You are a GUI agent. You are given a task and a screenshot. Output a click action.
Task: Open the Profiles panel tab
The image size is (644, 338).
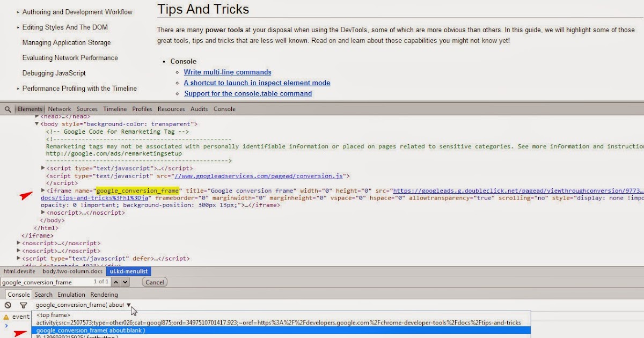click(x=142, y=109)
